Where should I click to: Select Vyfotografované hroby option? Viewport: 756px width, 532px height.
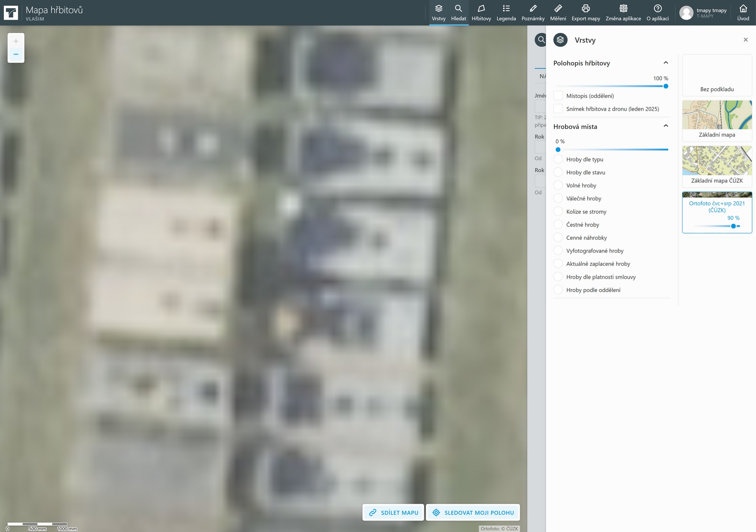[558, 250]
